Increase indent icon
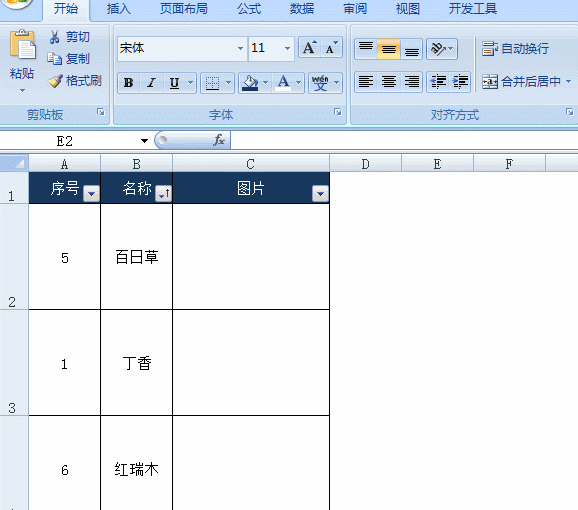 pos(460,81)
